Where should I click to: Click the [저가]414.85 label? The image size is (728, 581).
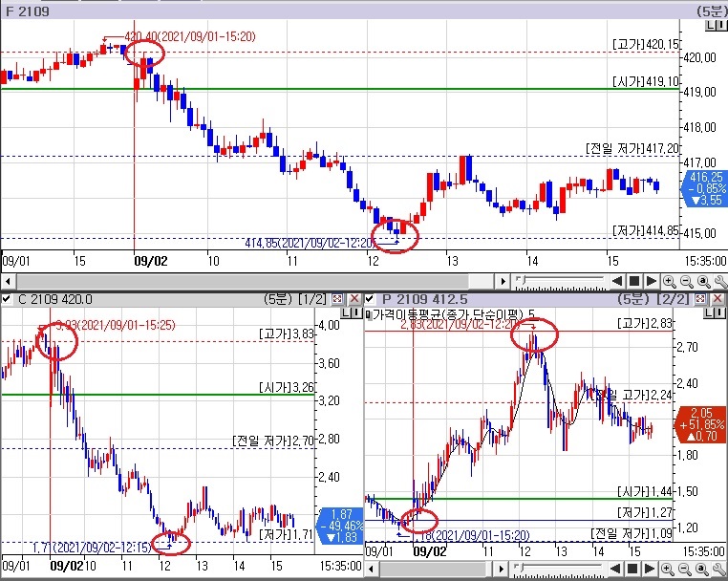point(645,231)
